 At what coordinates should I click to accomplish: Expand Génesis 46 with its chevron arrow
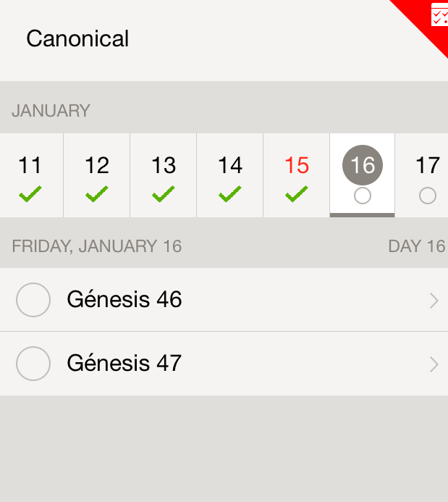(x=434, y=301)
